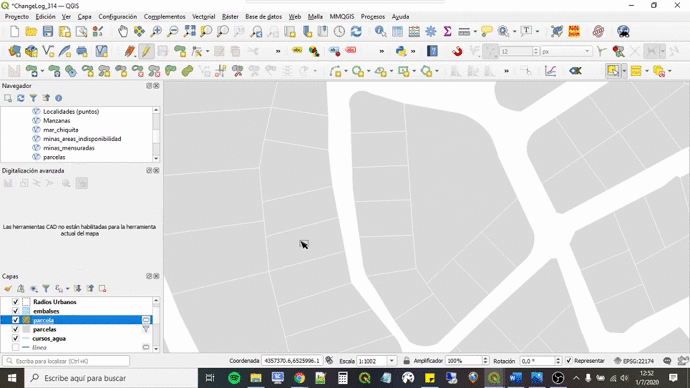
Task: Toggle visibility of the embalses layer
Action: 15,311
